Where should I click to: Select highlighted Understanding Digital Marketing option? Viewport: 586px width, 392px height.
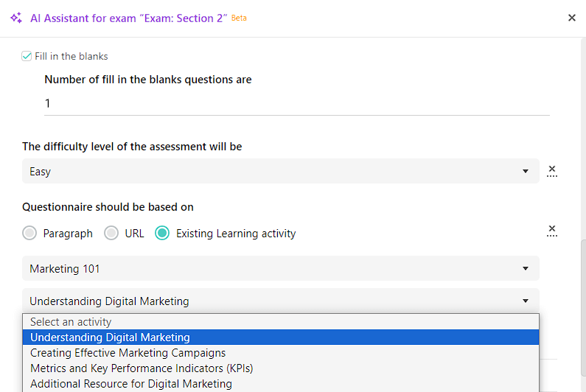(x=281, y=337)
